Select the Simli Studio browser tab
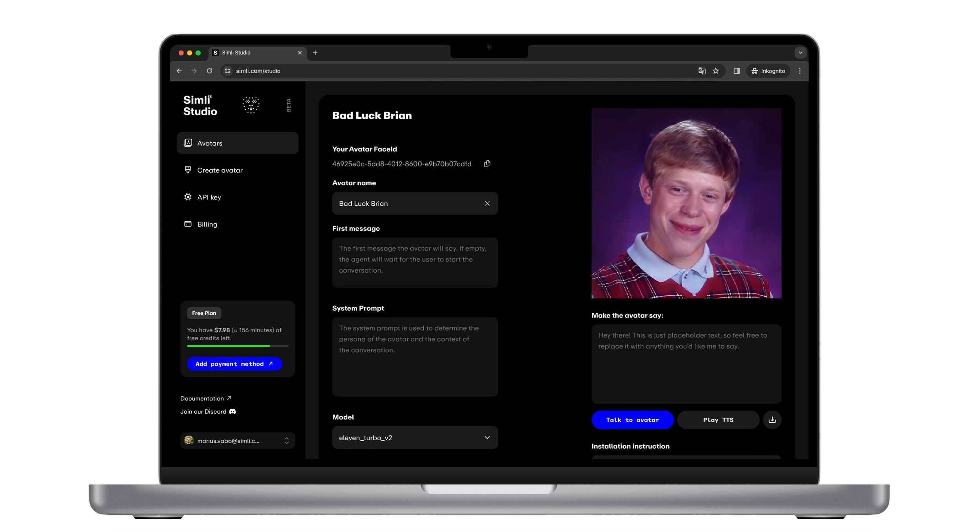This screenshot has height=532, width=980. [258, 52]
